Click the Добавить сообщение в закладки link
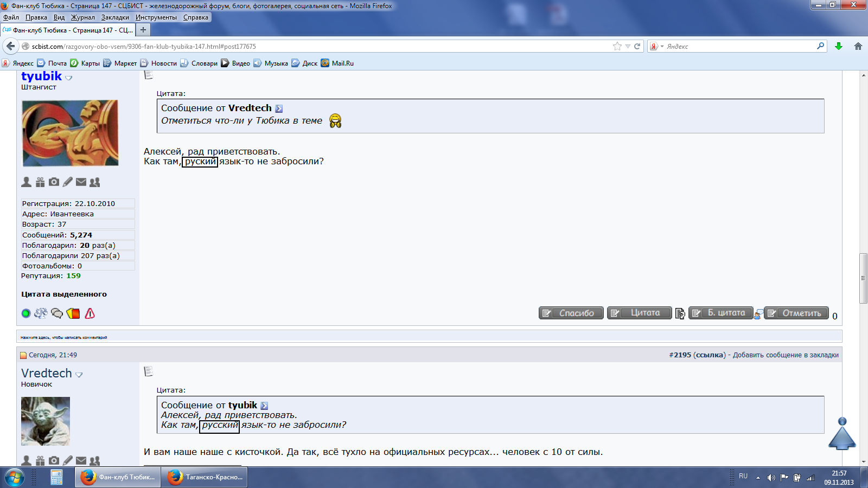The image size is (868, 488). pyautogui.click(x=786, y=355)
